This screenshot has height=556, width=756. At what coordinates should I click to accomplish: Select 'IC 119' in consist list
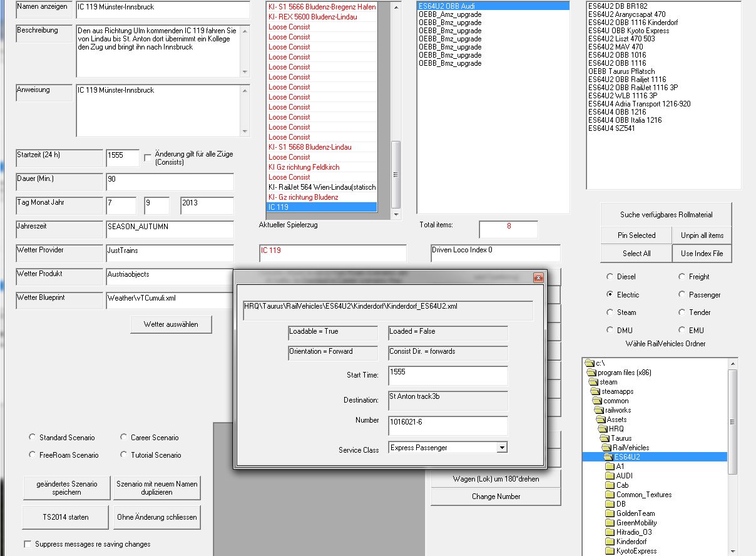click(322, 207)
